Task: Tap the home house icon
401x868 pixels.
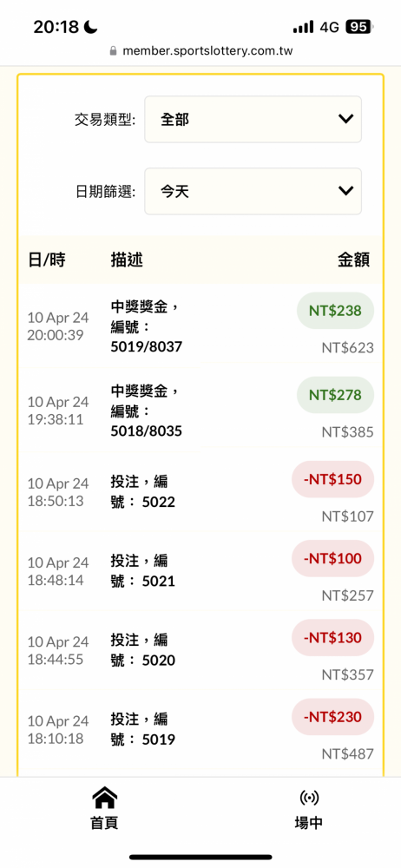Action: [105, 798]
